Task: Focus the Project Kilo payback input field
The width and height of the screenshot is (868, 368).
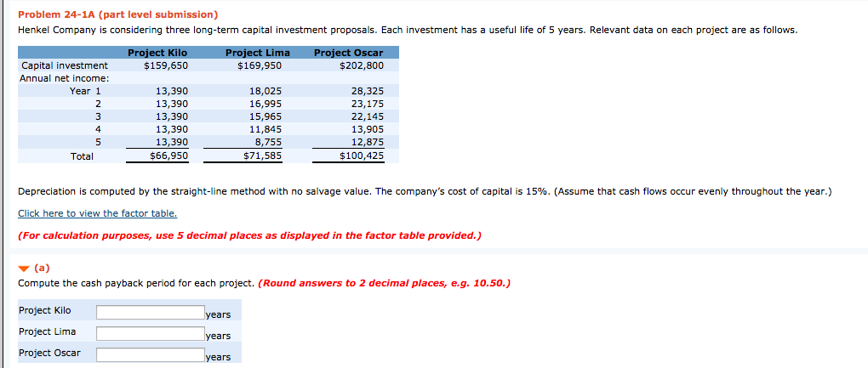Action: [x=151, y=313]
